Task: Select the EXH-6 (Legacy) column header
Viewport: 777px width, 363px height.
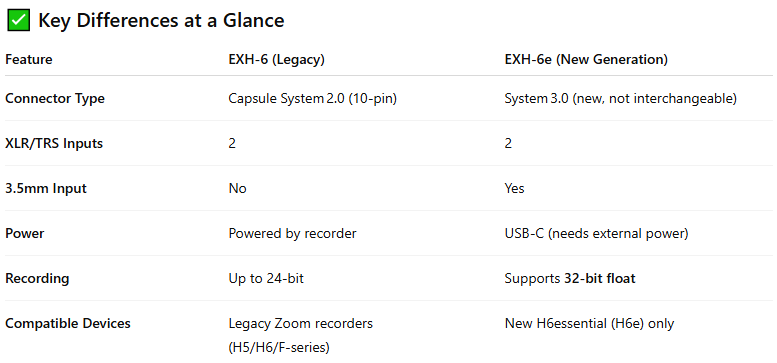Action: (x=277, y=59)
